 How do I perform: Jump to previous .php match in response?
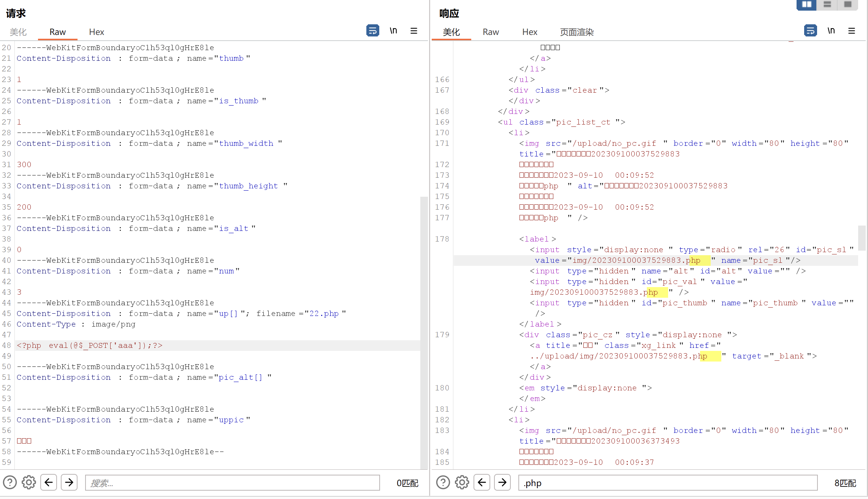click(x=482, y=483)
